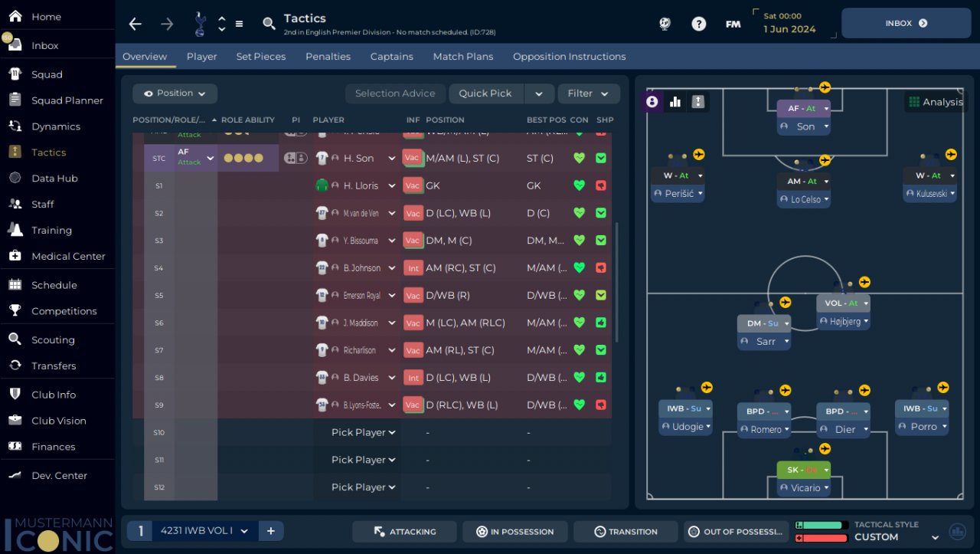Open the S12 Pick Player dropdown

(364, 487)
